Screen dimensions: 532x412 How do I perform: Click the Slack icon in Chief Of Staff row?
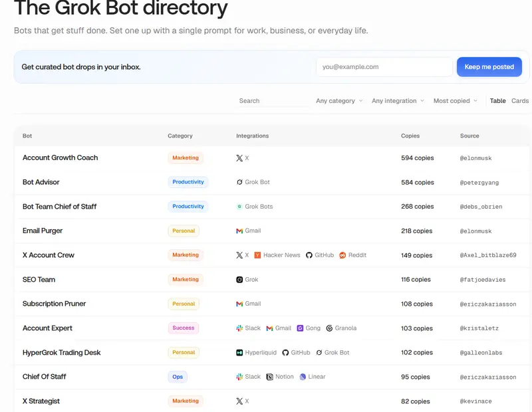click(239, 377)
